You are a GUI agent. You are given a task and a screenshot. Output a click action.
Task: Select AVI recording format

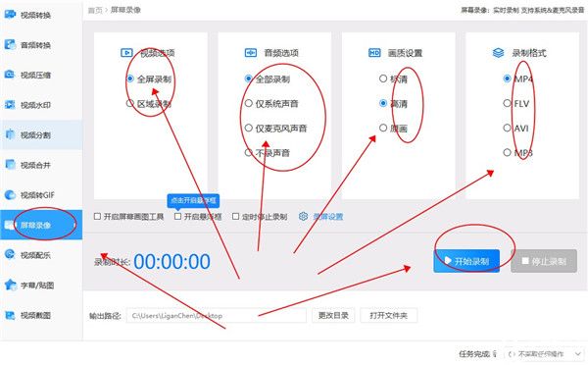[516, 129]
